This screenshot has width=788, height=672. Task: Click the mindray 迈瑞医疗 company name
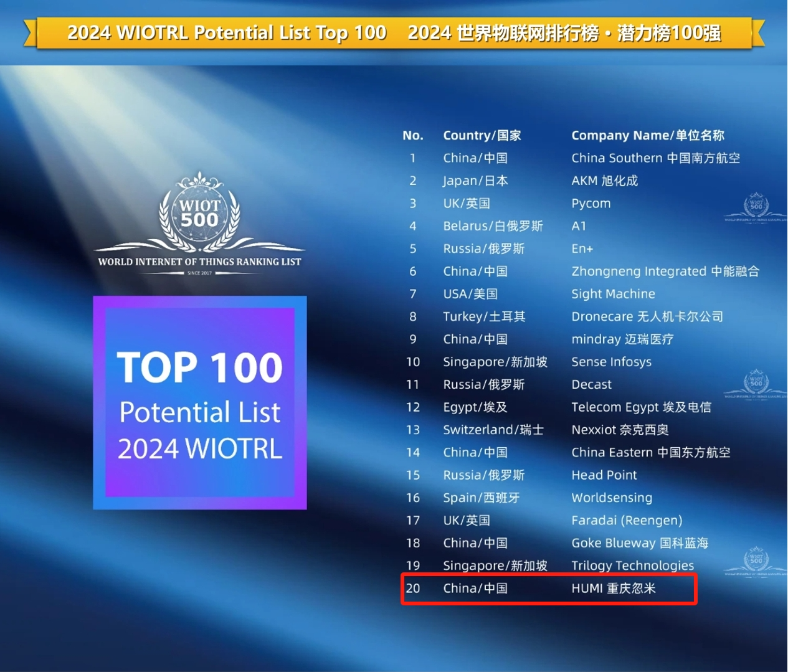pos(622,339)
